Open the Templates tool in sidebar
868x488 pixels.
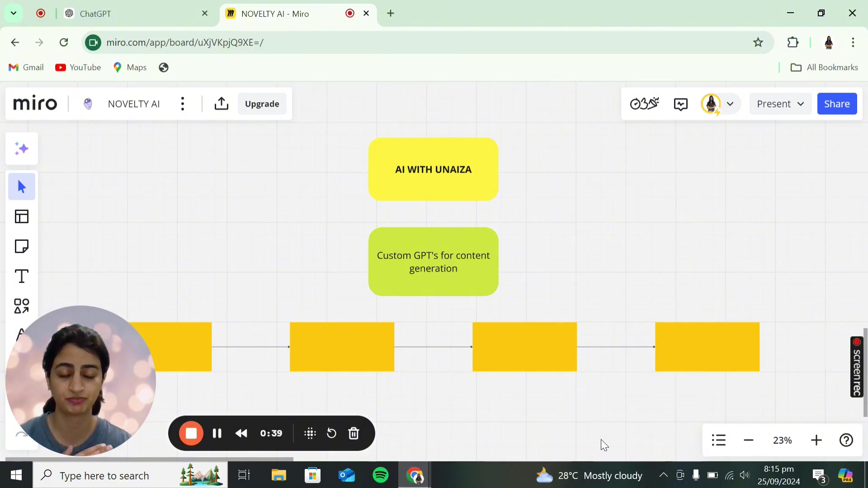click(x=22, y=216)
